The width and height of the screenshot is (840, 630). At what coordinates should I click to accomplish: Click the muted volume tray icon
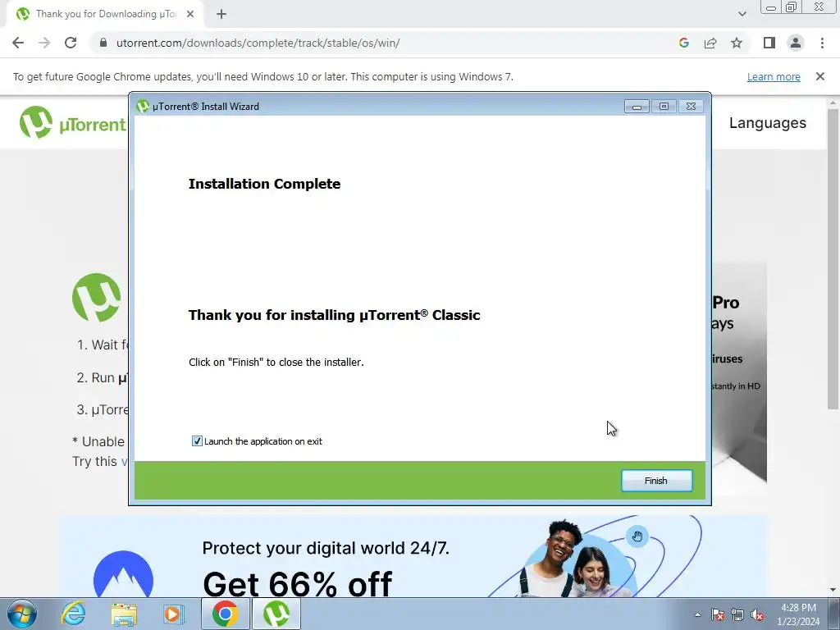click(x=757, y=615)
